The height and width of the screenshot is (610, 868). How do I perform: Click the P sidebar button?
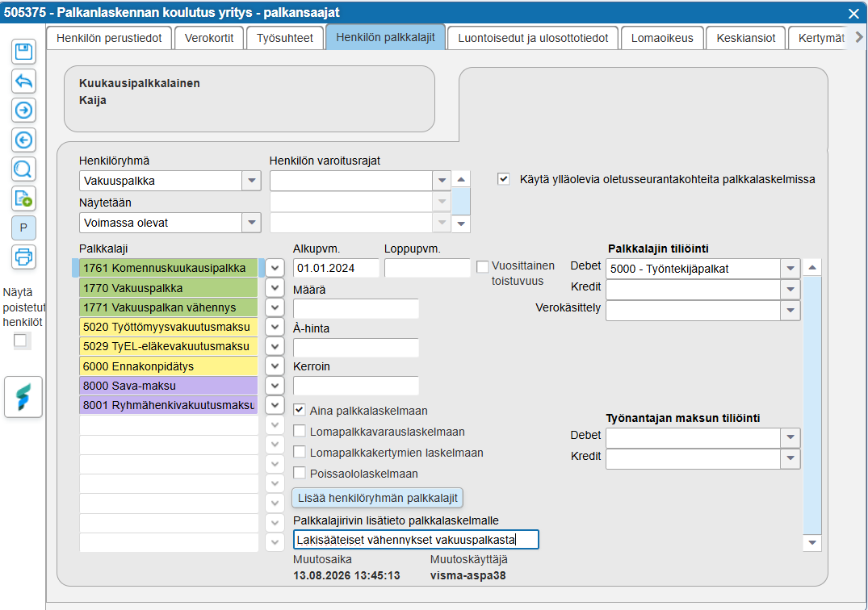point(23,228)
